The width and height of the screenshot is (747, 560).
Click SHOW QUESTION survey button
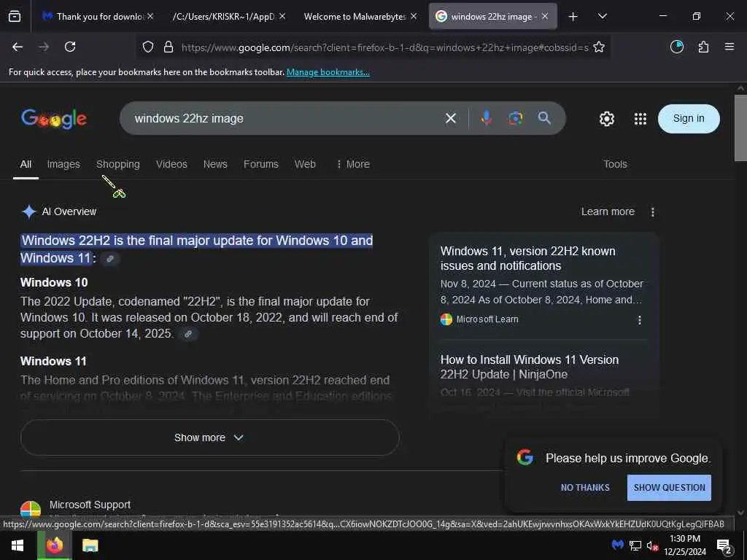click(669, 488)
